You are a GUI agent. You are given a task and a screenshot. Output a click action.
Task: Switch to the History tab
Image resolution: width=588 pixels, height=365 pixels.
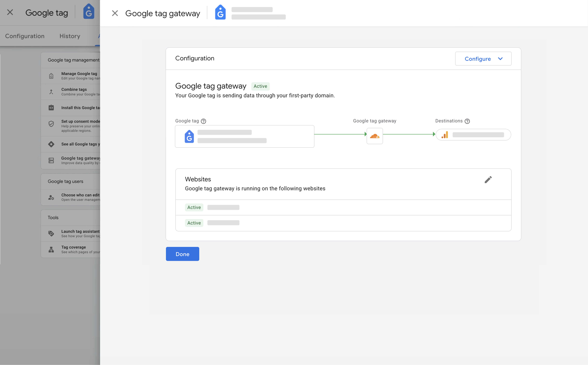[70, 36]
